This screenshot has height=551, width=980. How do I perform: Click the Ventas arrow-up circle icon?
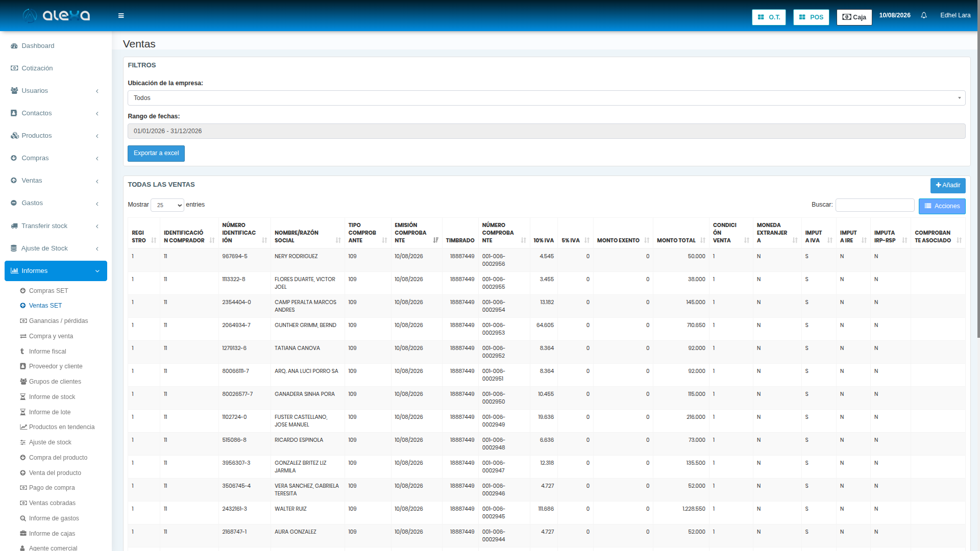tap(14, 181)
